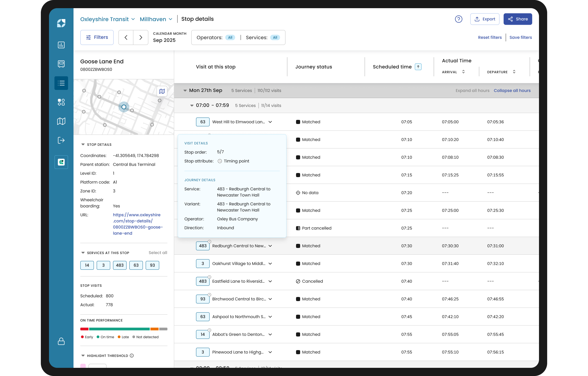Click highlight threshold info icon
588x376 pixels.
click(x=132, y=356)
